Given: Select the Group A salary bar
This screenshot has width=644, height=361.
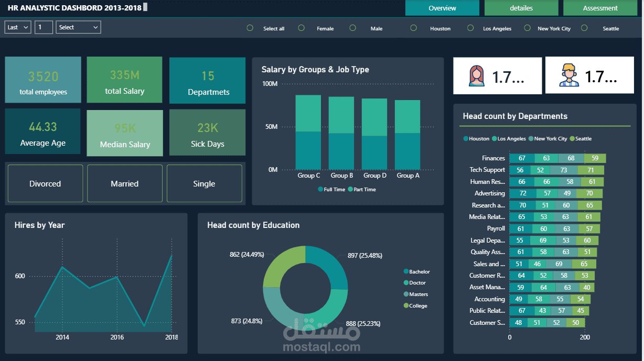Looking at the screenshot, I should [407, 135].
